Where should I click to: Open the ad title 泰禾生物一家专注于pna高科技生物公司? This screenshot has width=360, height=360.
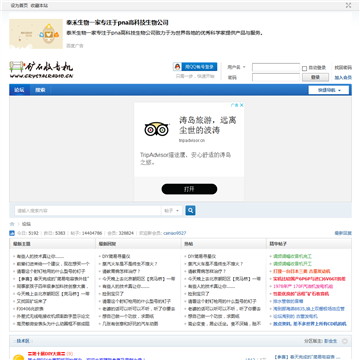pyautogui.click(x=117, y=23)
